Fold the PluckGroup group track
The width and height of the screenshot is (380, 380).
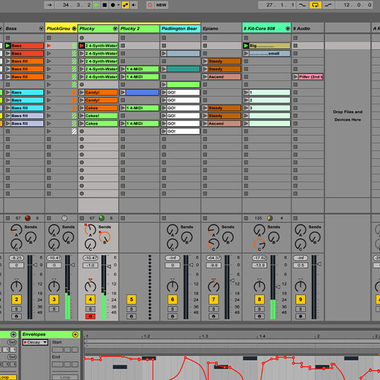(x=74, y=29)
